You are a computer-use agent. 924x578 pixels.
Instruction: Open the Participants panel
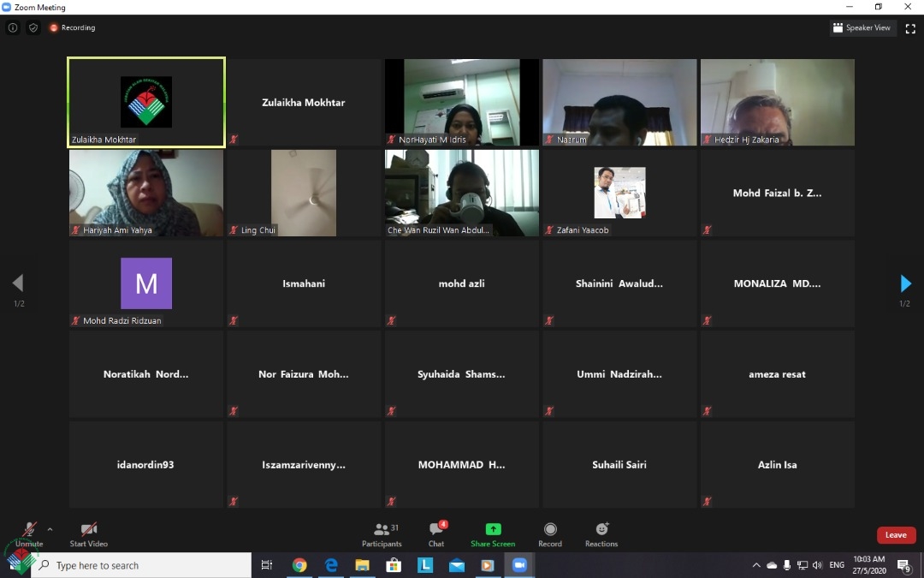click(x=382, y=534)
